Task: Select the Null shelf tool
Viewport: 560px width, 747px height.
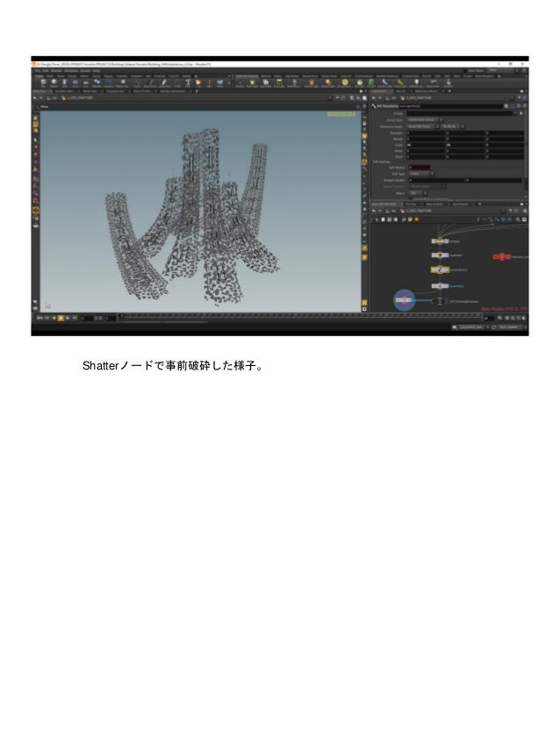Action: click(x=209, y=83)
